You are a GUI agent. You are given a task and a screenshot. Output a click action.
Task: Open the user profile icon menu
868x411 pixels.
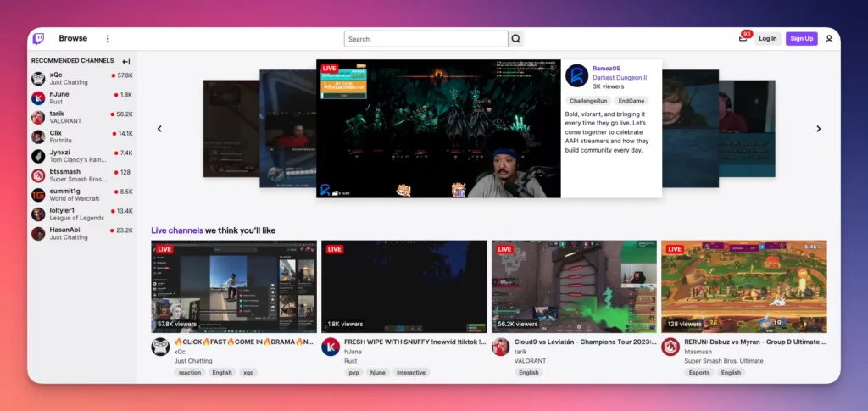point(829,39)
